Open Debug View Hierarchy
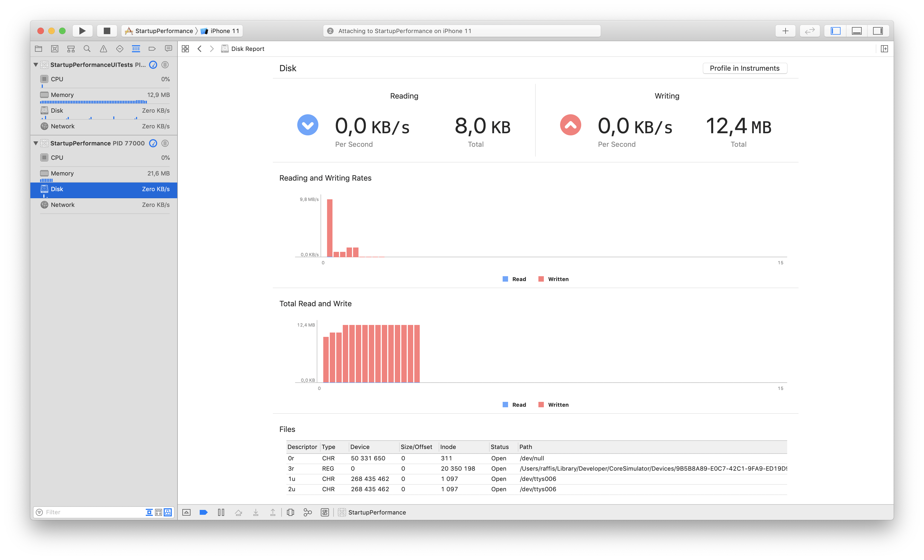Image resolution: width=924 pixels, height=560 pixels. tap(290, 512)
